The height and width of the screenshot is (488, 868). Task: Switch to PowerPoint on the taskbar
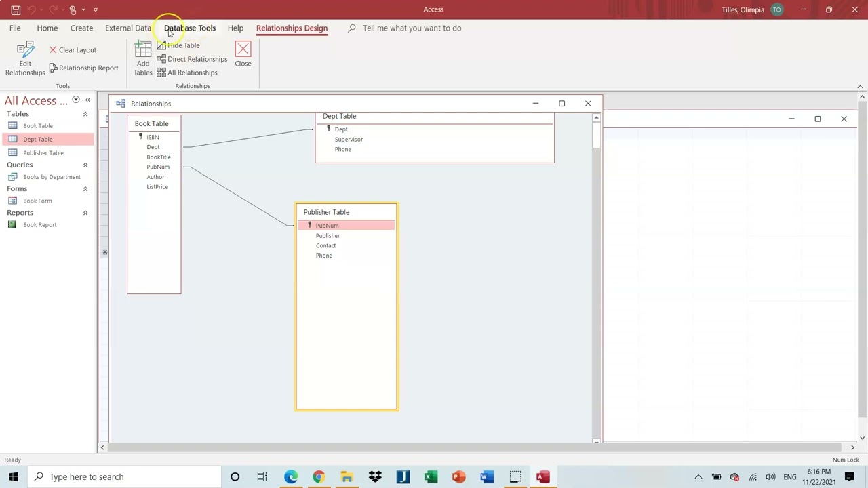coord(459,476)
